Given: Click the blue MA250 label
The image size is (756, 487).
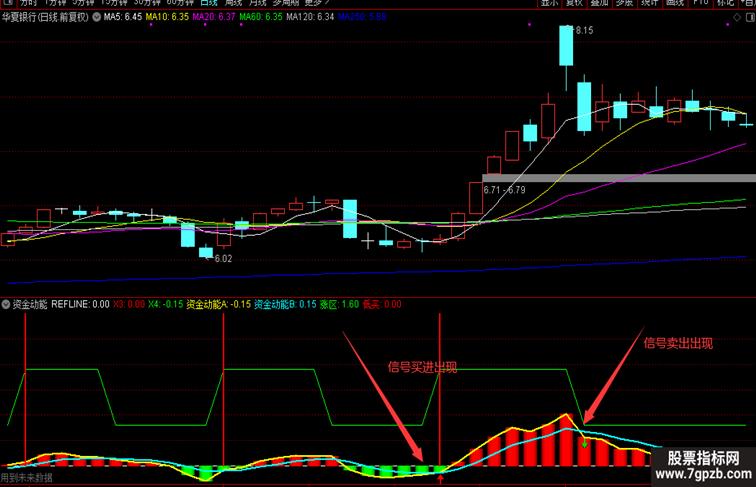Looking at the screenshot, I should tap(362, 17).
